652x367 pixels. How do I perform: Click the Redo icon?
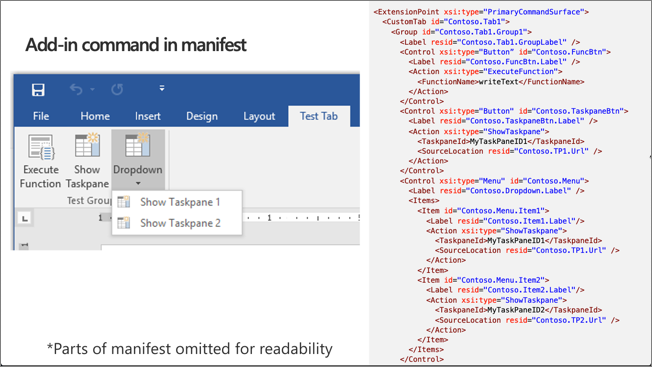coord(117,89)
